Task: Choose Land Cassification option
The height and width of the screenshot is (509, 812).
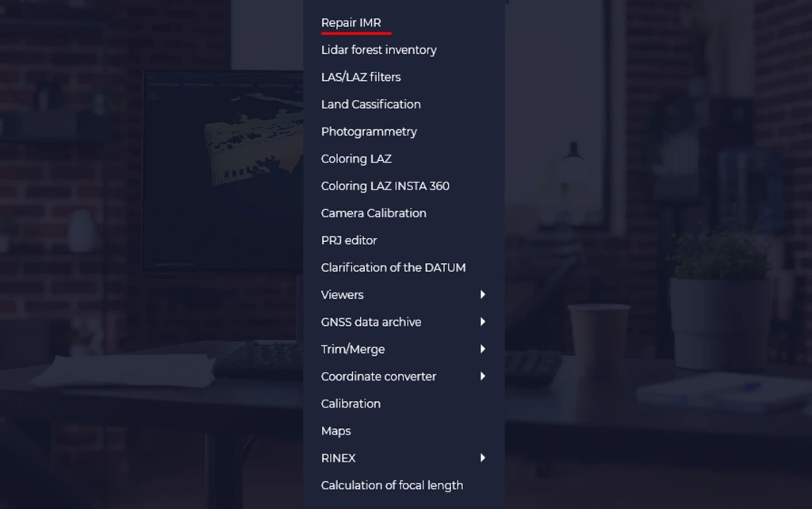Action: coord(371,104)
